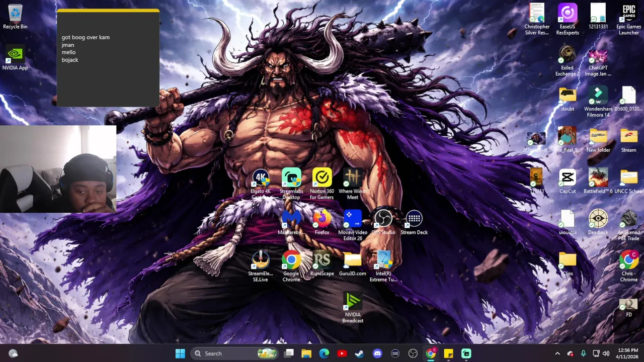Launch Where Winds Meet game
The width and height of the screenshot is (644, 362).
(x=353, y=184)
